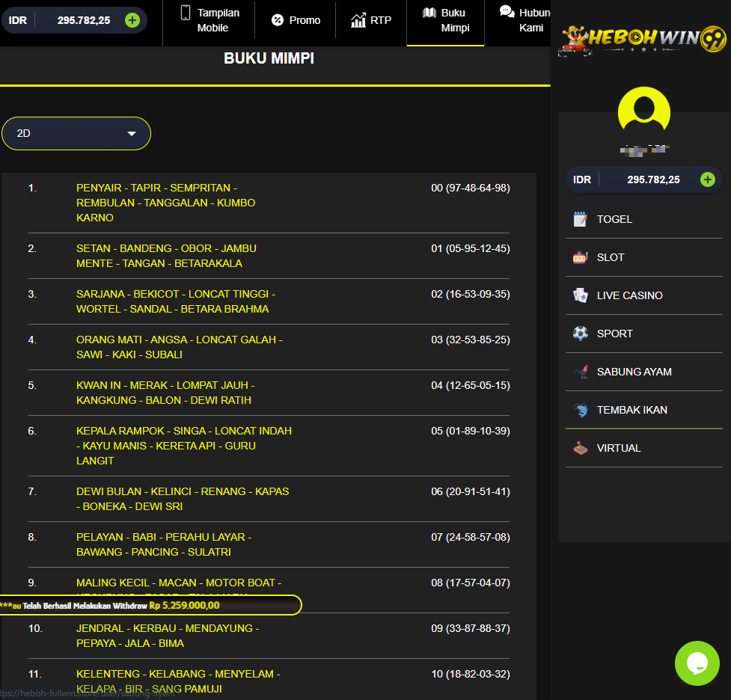
Task: Click the 2D dropdown arrow
Action: click(132, 134)
